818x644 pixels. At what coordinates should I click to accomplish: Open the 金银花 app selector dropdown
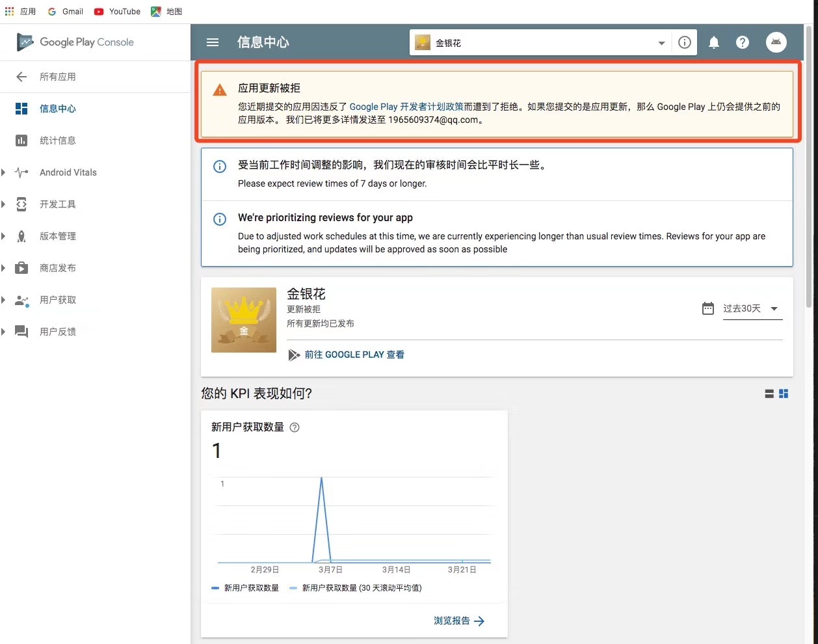(540, 43)
